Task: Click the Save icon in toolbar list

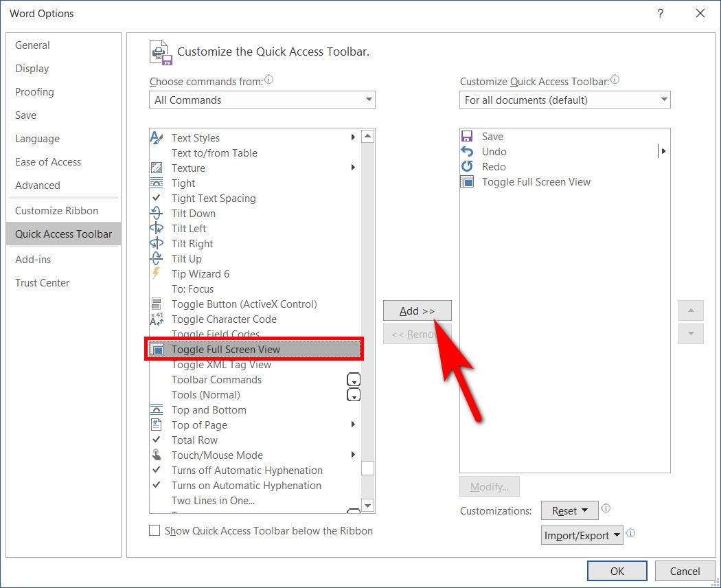Action: coord(467,136)
